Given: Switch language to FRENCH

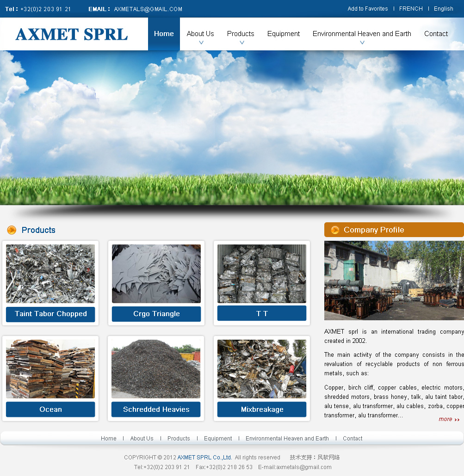Looking at the screenshot, I should (x=411, y=9).
